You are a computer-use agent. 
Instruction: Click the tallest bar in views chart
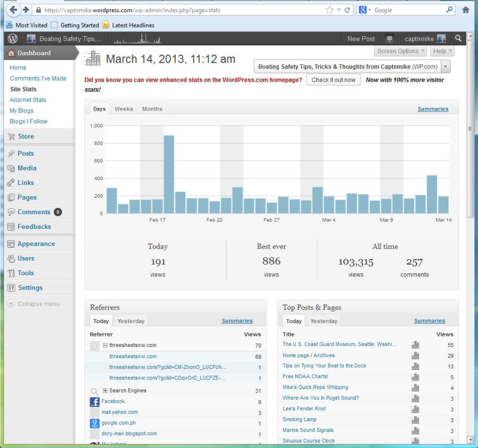point(169,174)
